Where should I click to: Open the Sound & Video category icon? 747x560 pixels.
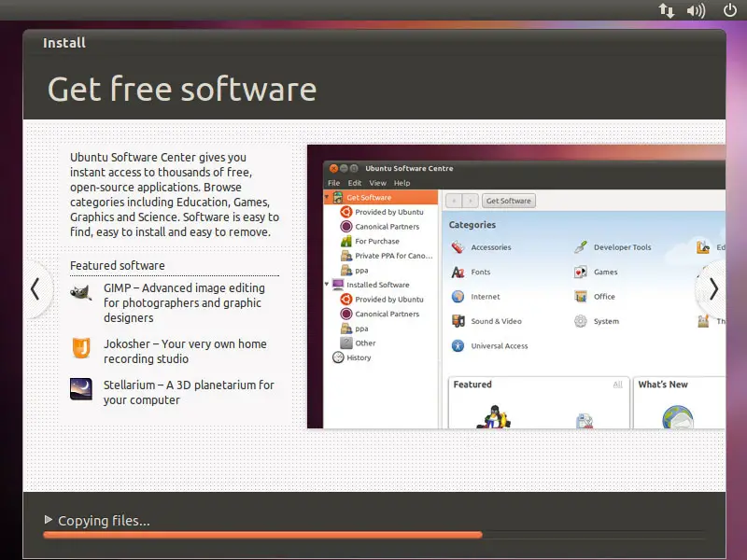(458, 321)
